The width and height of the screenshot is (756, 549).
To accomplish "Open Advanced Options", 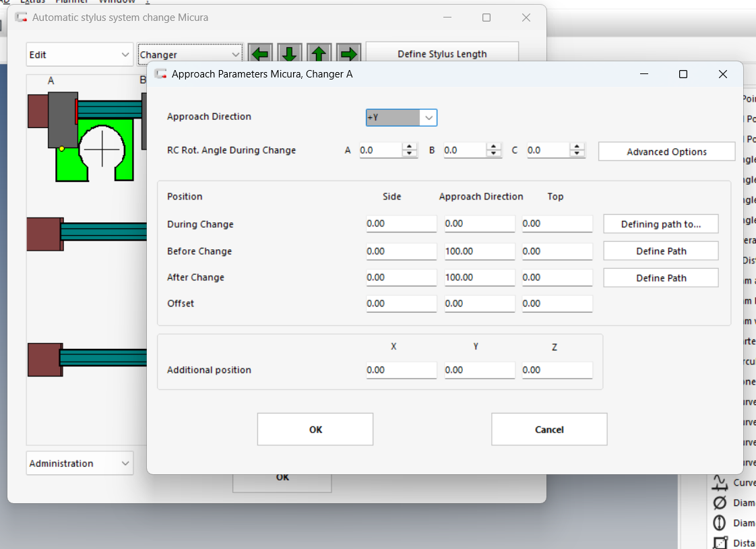I will click(666, 152).
